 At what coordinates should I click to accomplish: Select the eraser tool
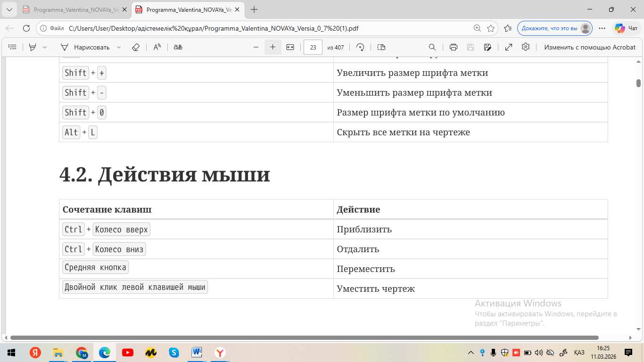point(136,47)
